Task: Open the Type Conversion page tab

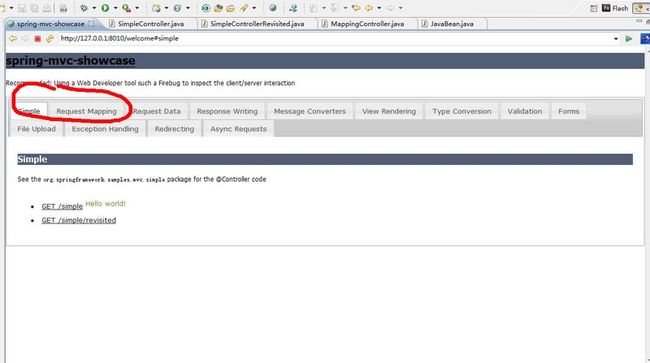Action: pos(462,111)
